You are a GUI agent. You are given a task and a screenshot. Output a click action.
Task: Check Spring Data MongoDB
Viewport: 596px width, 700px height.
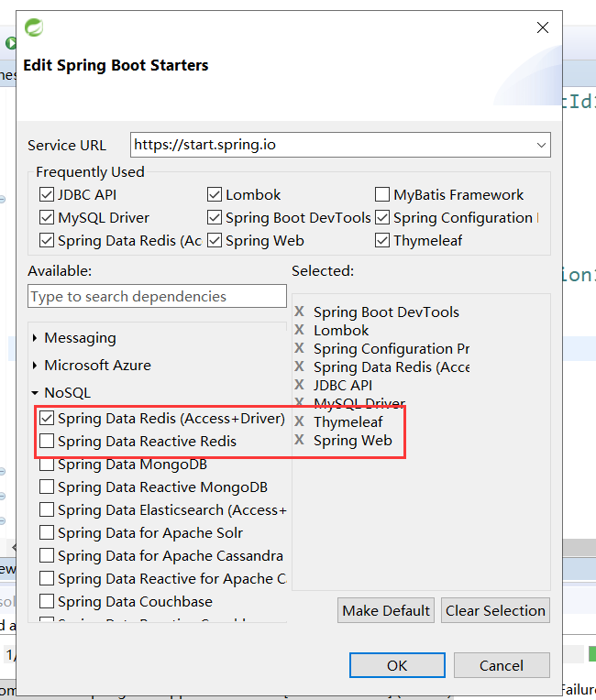click(x=47, y=464)
